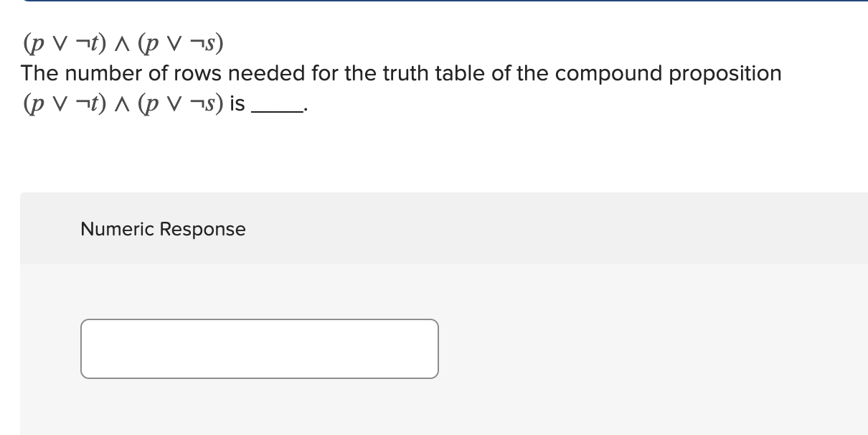
Task: Click the formula at the top of the question
Action: tap(123, 45)
